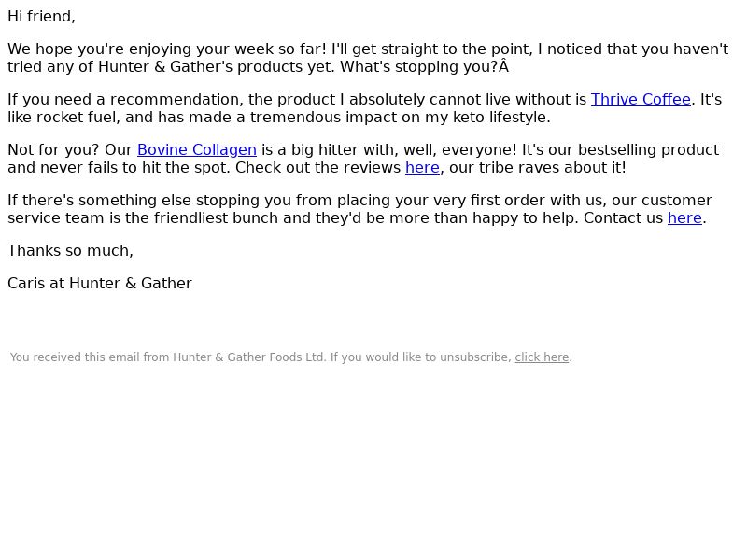This screenshot has width=747, height=560.
Task: Open reviews via 'here' link after 'reviews'
Action: click(x=422, y=168)
